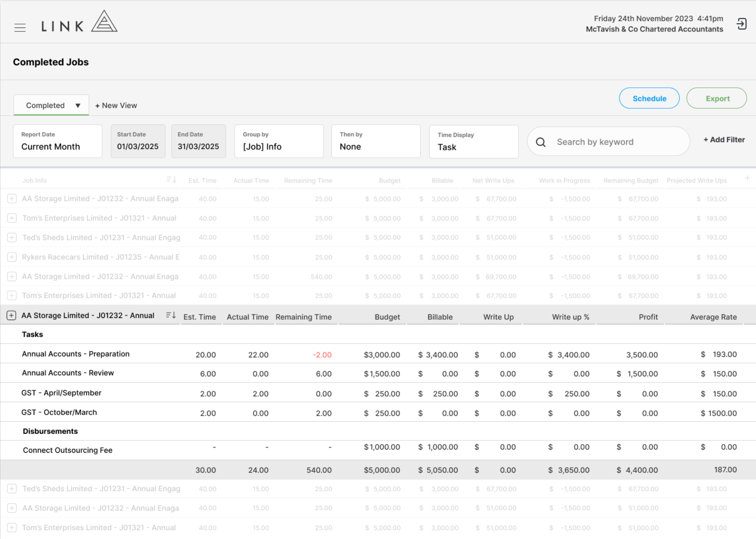Sort the Job Info column
Viewport: 756px width, 539px height.
pyautogui.click(x=171, y=180)
